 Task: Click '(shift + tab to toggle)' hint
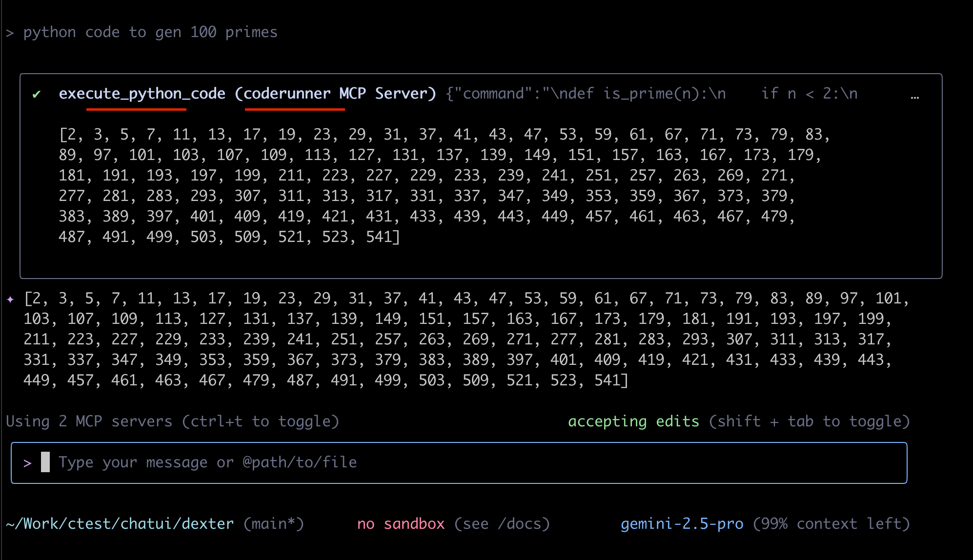(809, 421)
